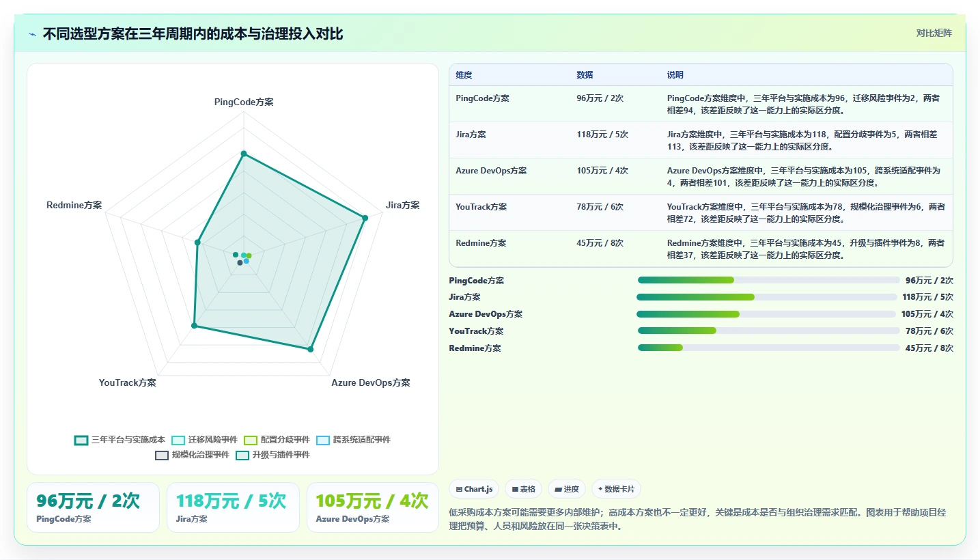The image size is (980, 560).
Task: Toggle the 三年平台与实施成本 legend item
Action: click(x=120, y=440)
